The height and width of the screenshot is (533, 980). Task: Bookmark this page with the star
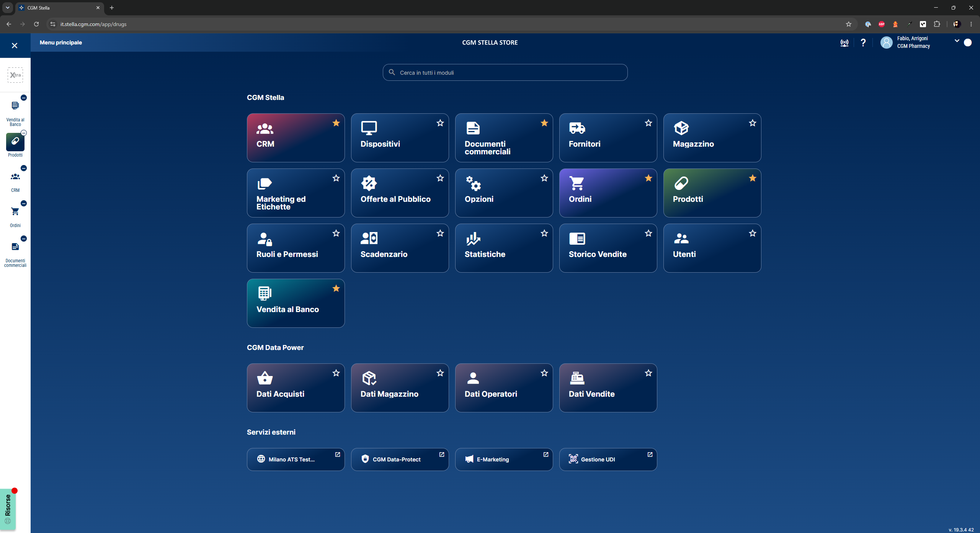pos(849,24)
